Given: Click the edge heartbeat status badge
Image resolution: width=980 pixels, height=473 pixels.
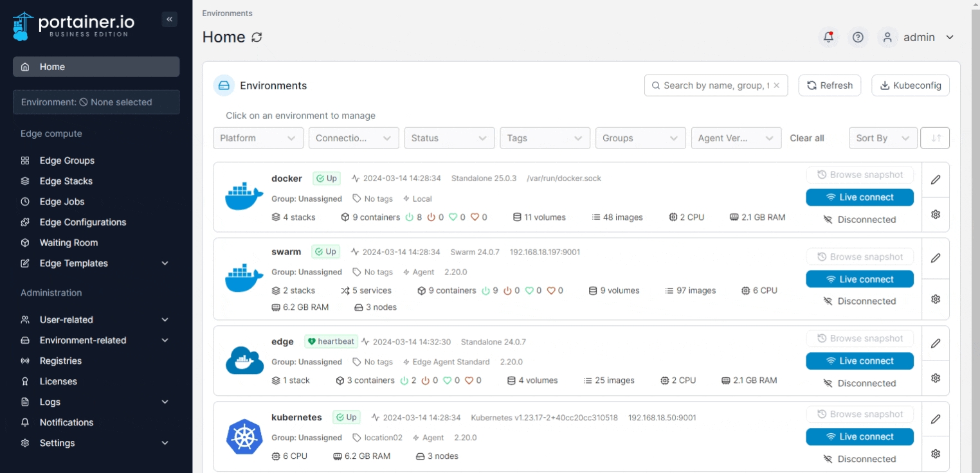Looking at the screenshot, I should click(331, 342).
